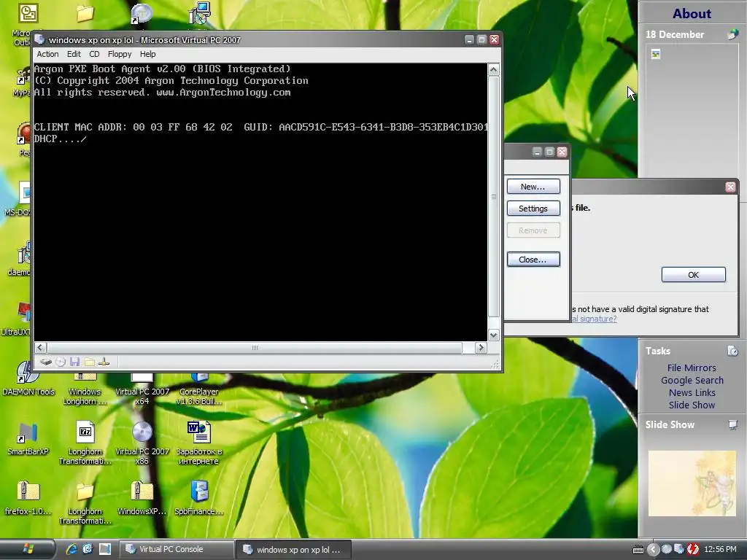Open the News Links link in Tasks
This screenshot has height=560, width=747.
click(x=692, y=392)
